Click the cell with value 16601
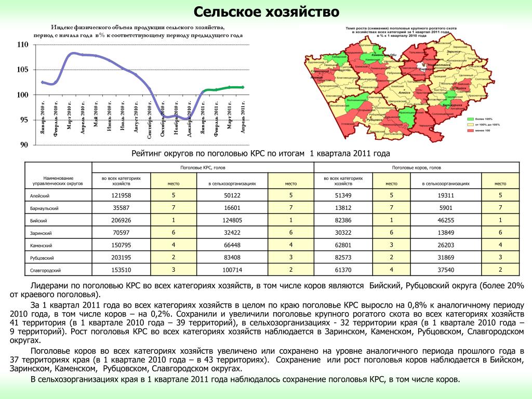The height and width of the screenshot is (399, 532). (232, 208)
